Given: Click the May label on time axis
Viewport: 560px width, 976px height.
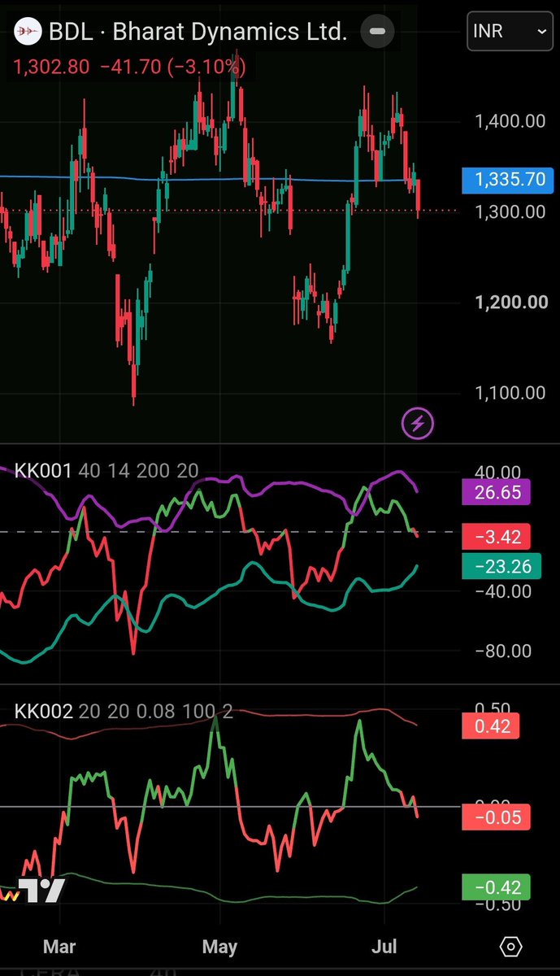Looking at the screenshot, I should click(219, 947).
